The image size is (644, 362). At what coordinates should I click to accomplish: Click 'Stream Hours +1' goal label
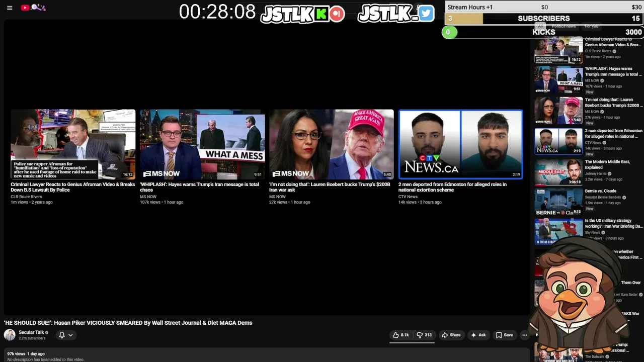[470, 7]
